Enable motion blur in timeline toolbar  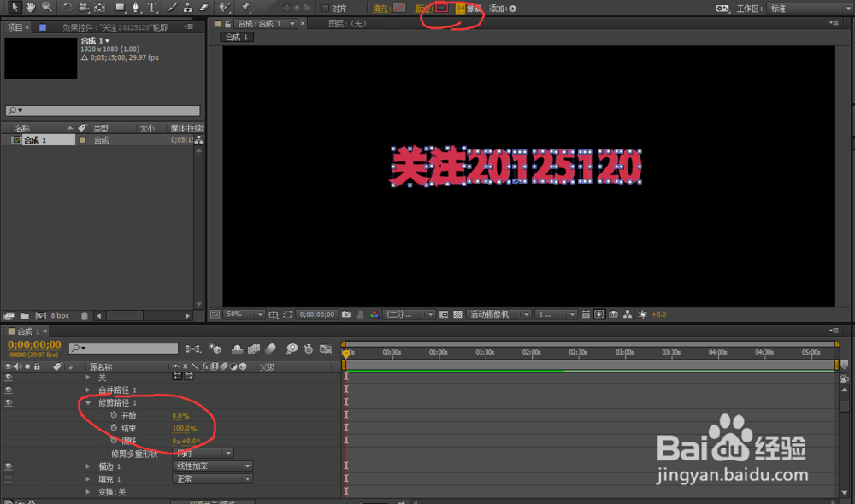pyautogui.click(x=270, y=349)
